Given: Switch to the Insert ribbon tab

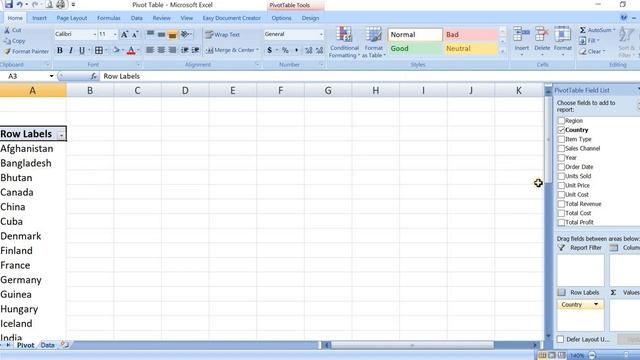Looking at the screenshot, I should tap(39, 18).
